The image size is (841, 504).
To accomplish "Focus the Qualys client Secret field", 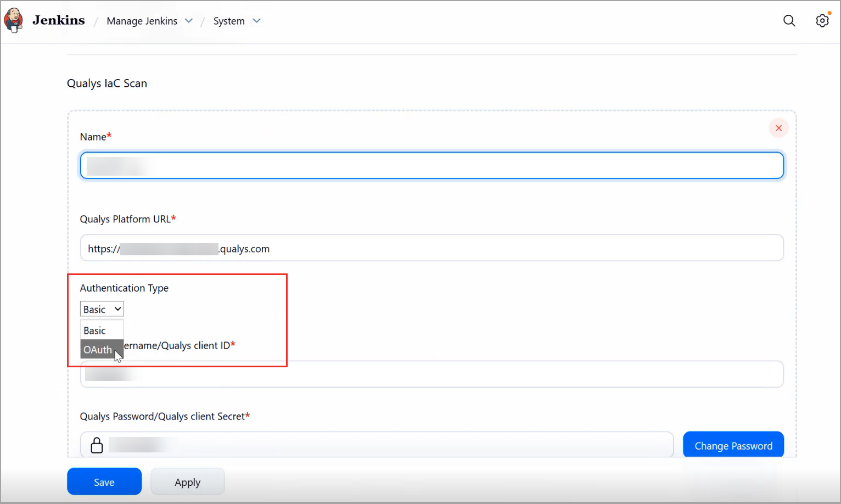I will coord(377,445).
